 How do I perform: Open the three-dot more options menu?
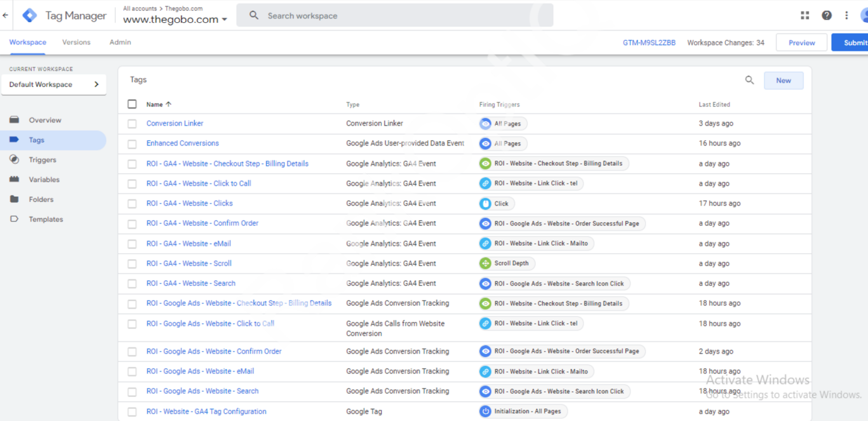pos(846,15)
